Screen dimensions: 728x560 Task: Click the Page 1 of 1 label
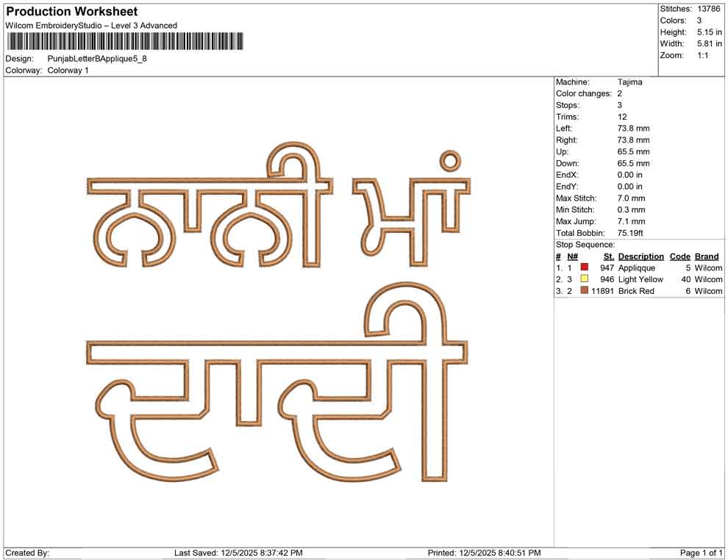[x=699, y=550]
